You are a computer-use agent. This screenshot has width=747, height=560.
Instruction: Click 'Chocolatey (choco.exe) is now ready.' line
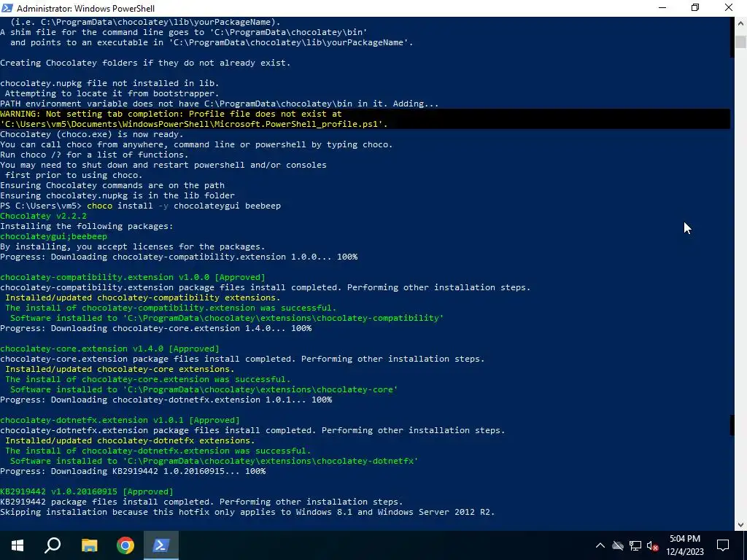91,134
